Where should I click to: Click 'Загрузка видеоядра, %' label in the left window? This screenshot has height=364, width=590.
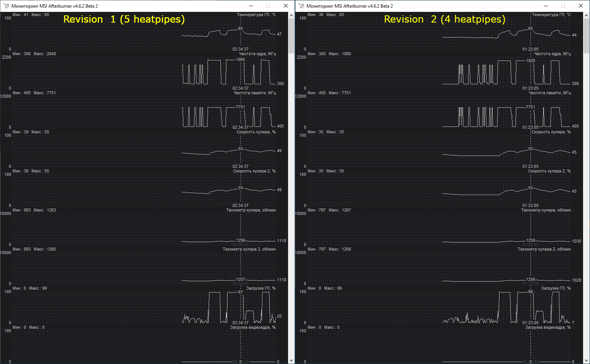(x=253, y=327)
